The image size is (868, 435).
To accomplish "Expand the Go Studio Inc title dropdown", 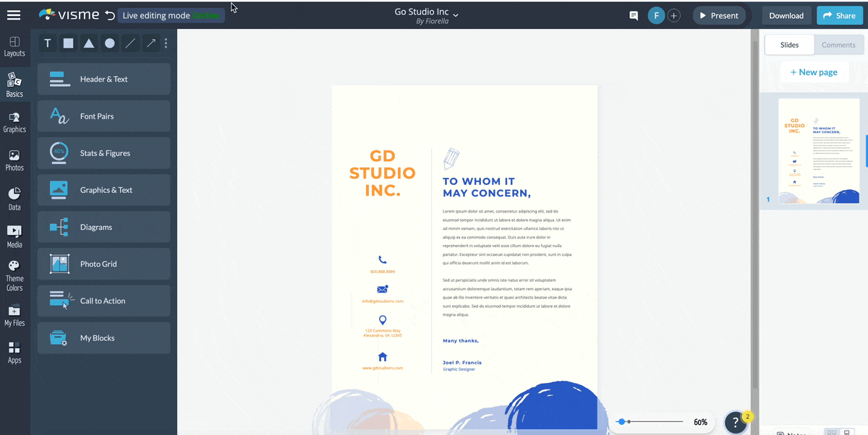I will tap(456, 14).
